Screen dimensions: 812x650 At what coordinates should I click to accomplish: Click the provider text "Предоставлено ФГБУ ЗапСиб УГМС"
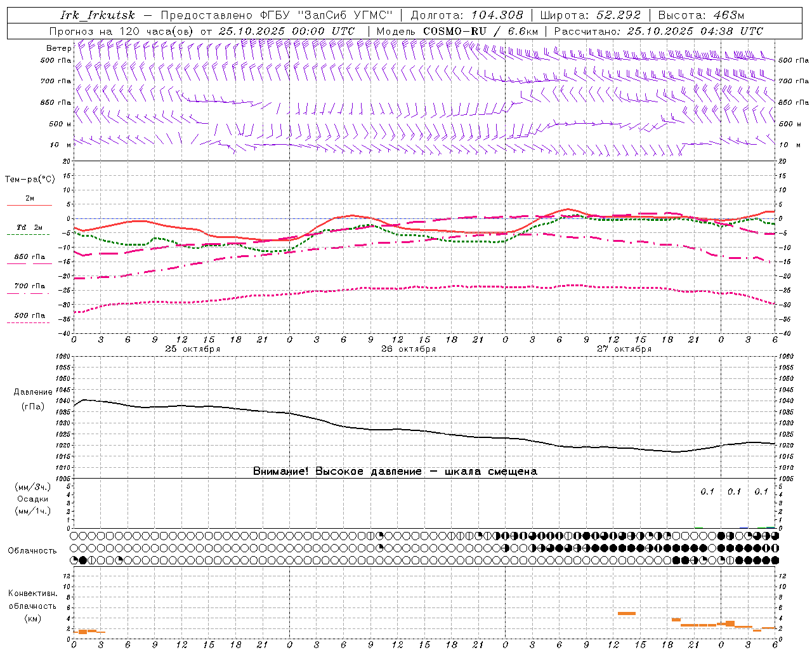(277, 15)
